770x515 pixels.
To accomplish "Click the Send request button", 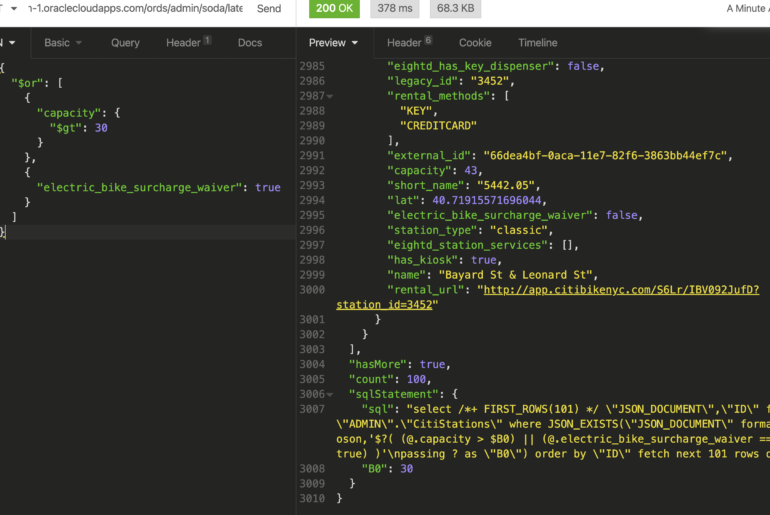I will point(268,9).
